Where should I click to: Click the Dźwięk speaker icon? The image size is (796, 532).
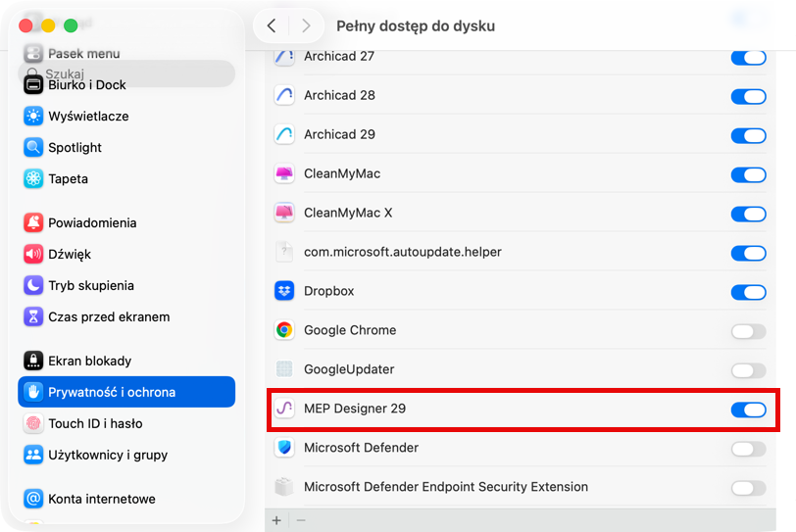click(33, 254)
